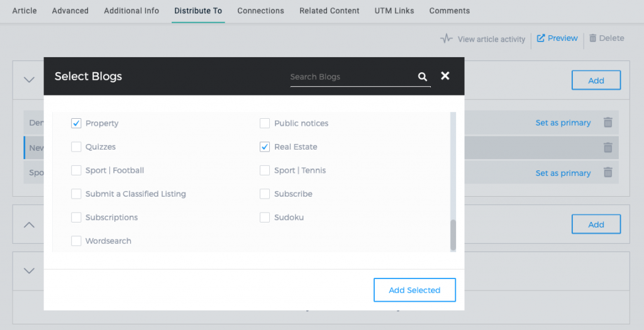
Task: Click the Delete label in the top bar
Action: (x=611, y=38)
